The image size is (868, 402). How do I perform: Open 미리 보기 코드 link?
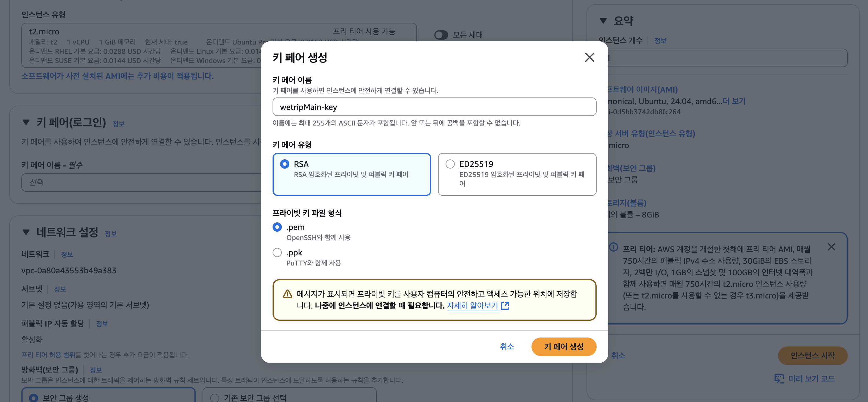[x=811, y=379]
